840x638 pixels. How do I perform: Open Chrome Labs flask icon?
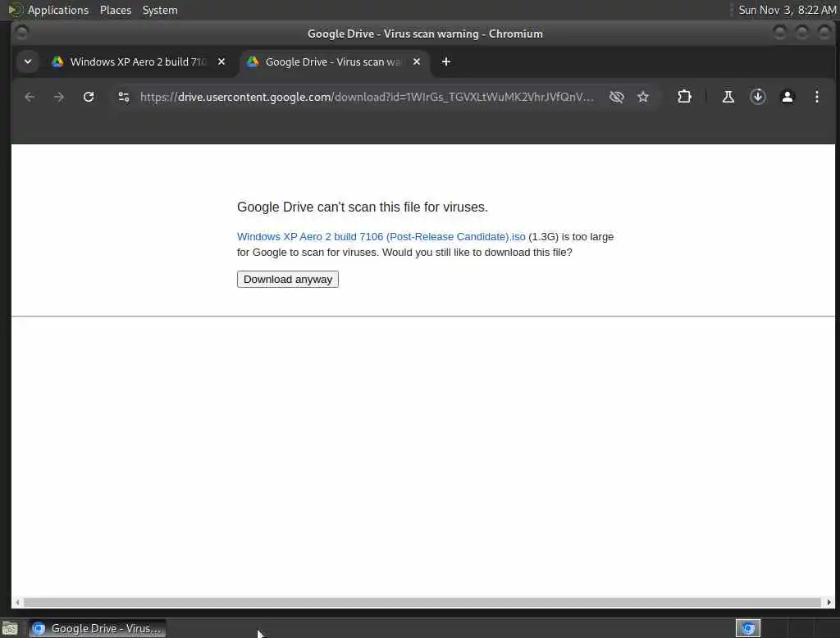728,97
